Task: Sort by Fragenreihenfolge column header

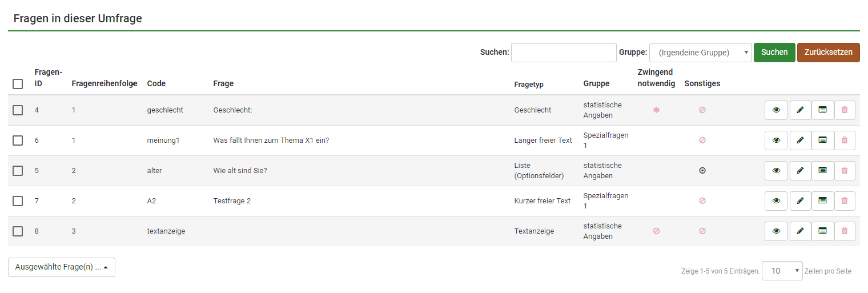Action: pos(102,84)
